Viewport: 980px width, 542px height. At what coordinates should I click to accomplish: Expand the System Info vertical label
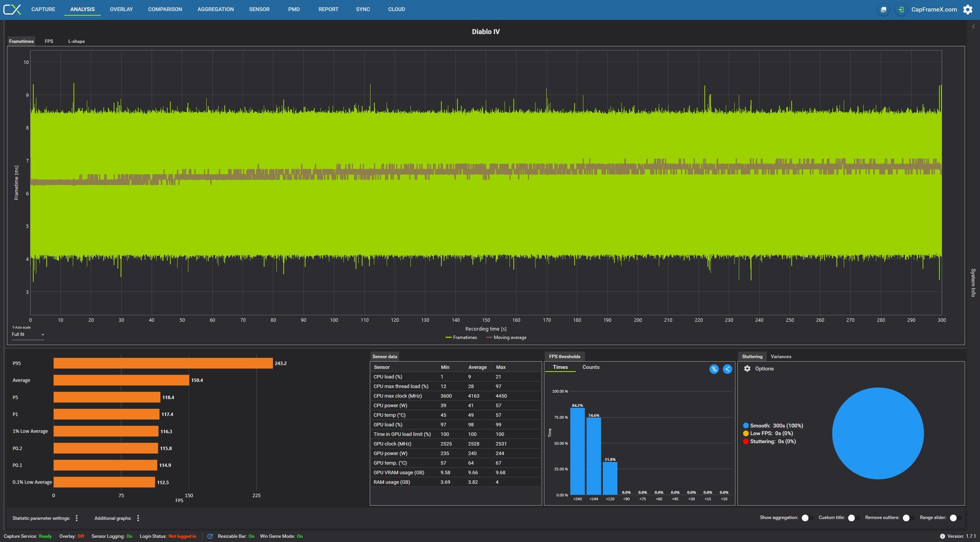point(973,283)
